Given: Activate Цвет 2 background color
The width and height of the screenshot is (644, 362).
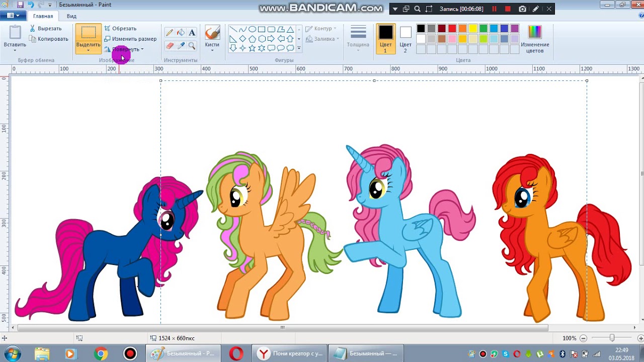Looking at the screenshot, I should [406, 39].
